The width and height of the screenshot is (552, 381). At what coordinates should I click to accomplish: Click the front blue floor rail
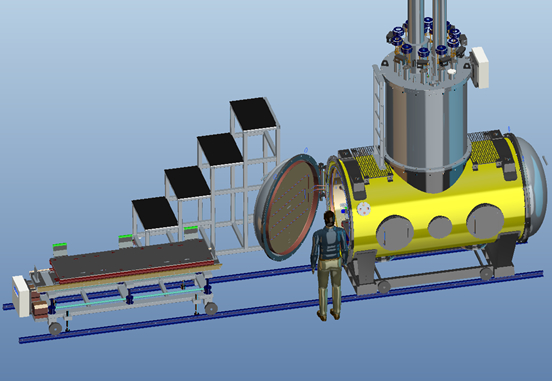pyautogui.click(x=281, y=306)
